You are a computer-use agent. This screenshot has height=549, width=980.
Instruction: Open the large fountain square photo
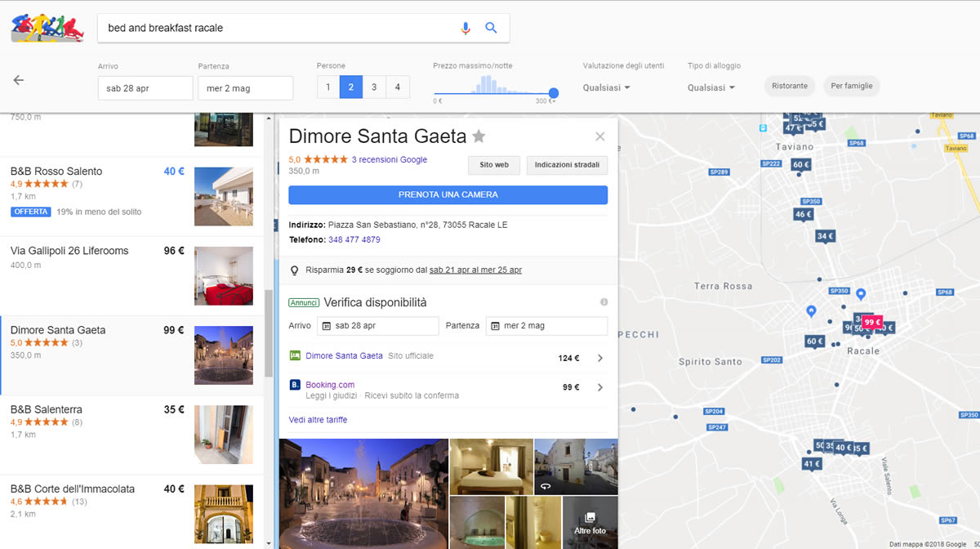[364, 493]
